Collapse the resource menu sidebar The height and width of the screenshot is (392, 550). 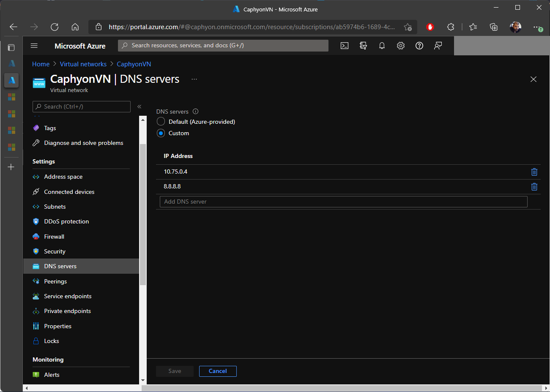[139, 106]
